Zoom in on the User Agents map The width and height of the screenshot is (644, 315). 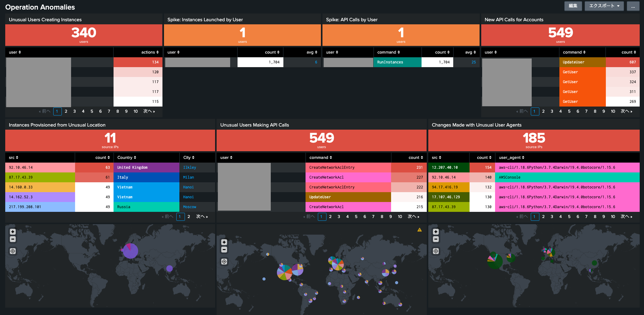tap(436, 232)
